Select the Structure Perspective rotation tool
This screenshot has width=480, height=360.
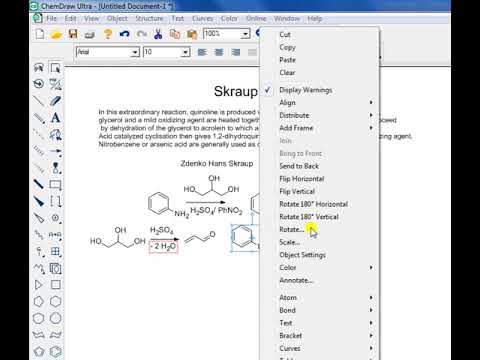[39, 84]
